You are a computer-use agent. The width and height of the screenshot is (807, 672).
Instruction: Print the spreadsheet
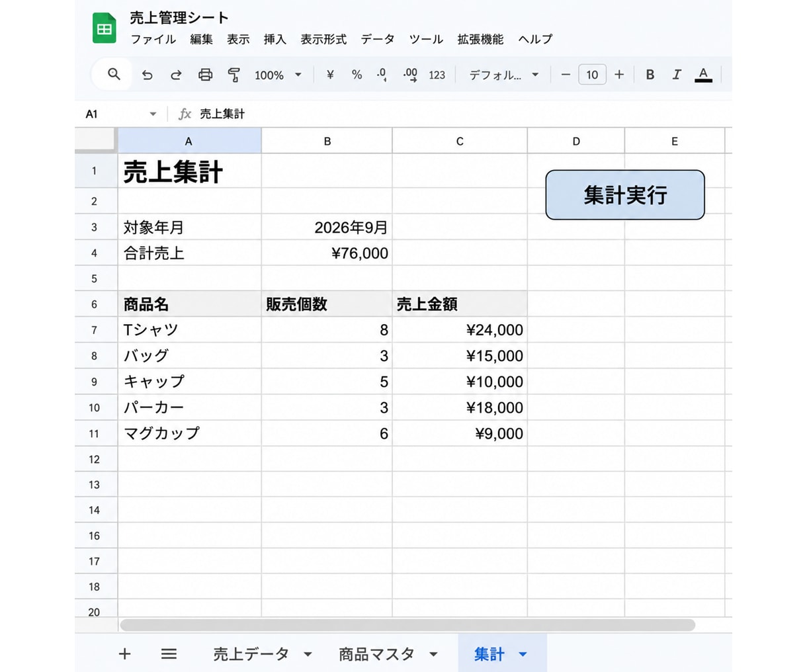205,75
